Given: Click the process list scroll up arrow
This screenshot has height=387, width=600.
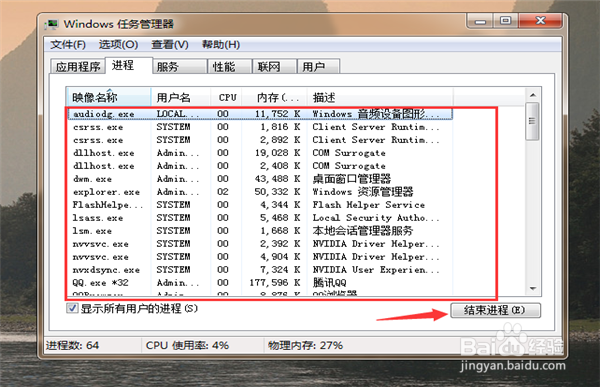Looking at the screenshot, I should [533, 95].
